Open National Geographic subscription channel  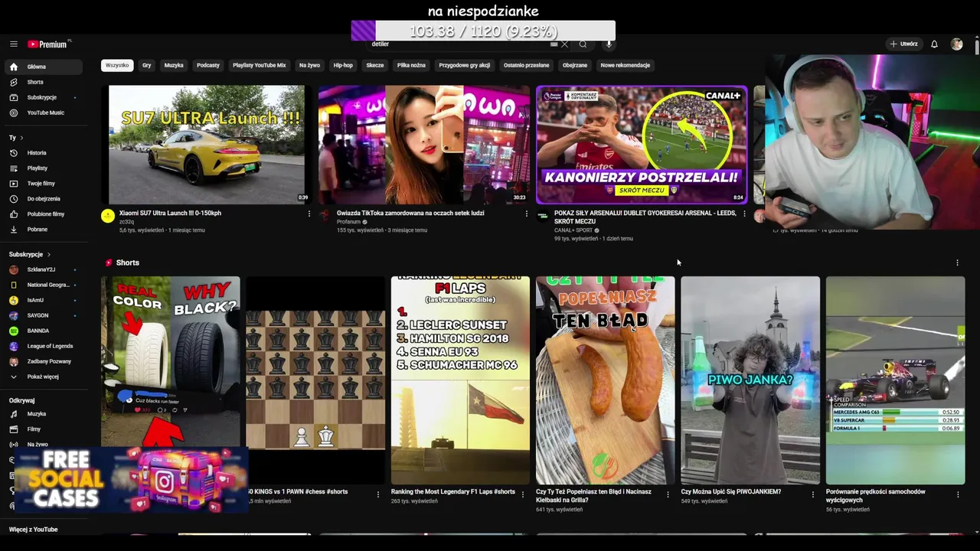[43, 285]
